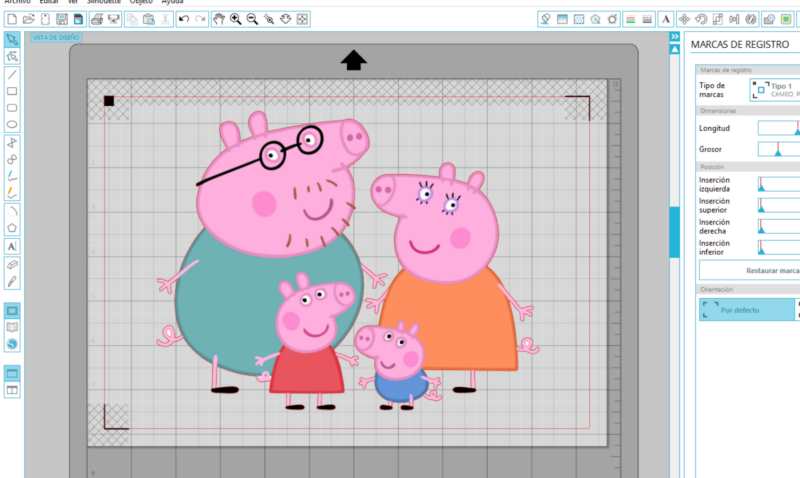Open the Move window icon

tap(684, 19)
